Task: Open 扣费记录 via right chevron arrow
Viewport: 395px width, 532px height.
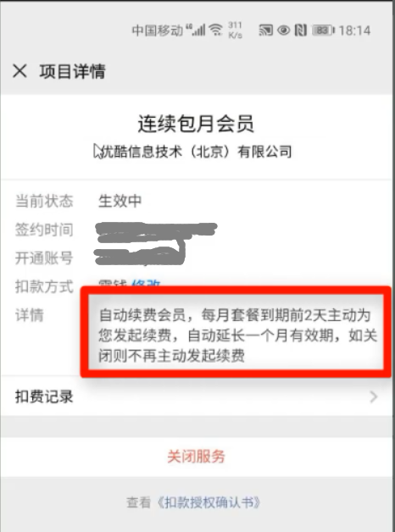Action: (374, 396)
